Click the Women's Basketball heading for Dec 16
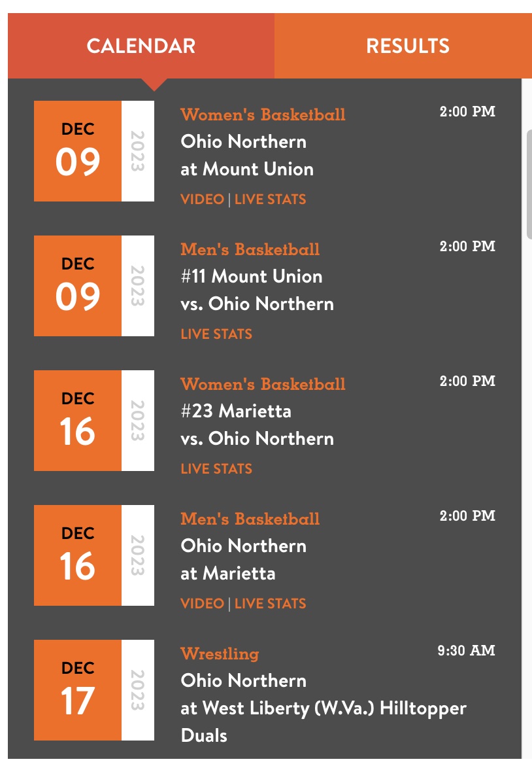 point(263,384)
